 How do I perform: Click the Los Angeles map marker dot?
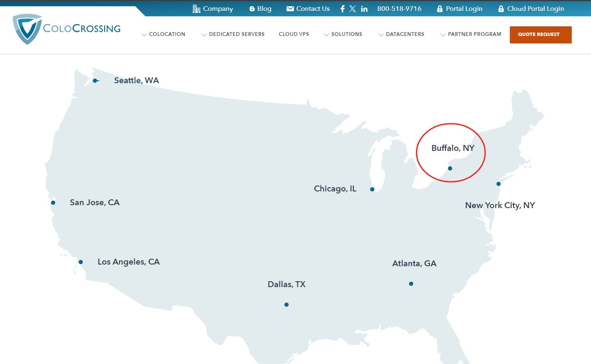(81, 262)
